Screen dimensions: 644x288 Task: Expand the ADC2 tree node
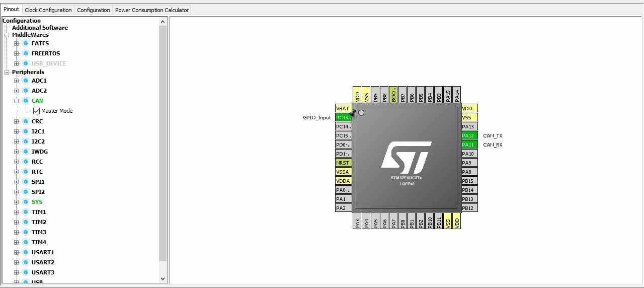pos(16,91)
